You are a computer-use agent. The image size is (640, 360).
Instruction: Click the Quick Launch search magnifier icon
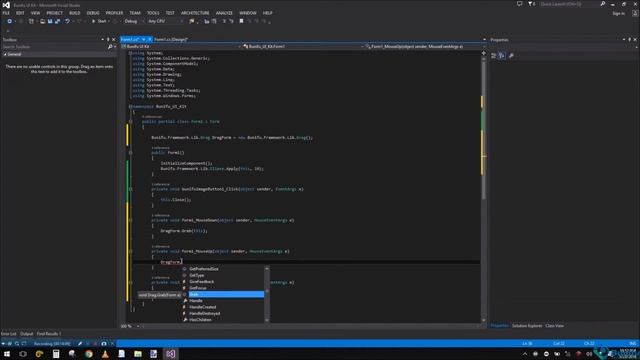pos(602,4)
